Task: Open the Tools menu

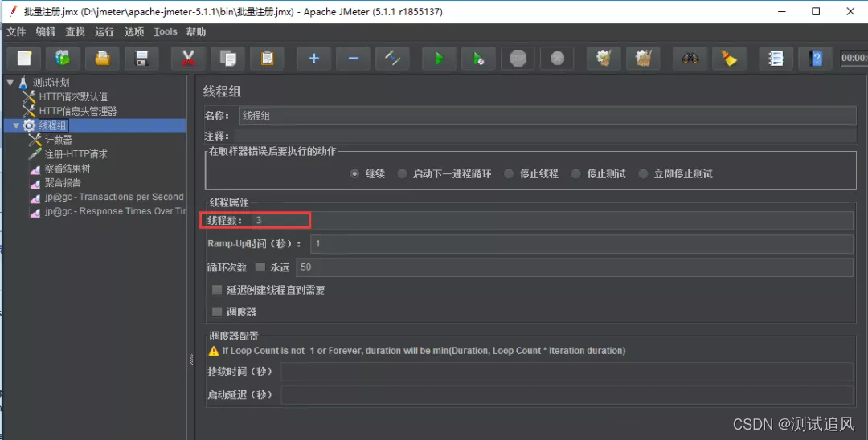Action: point(166,31)
